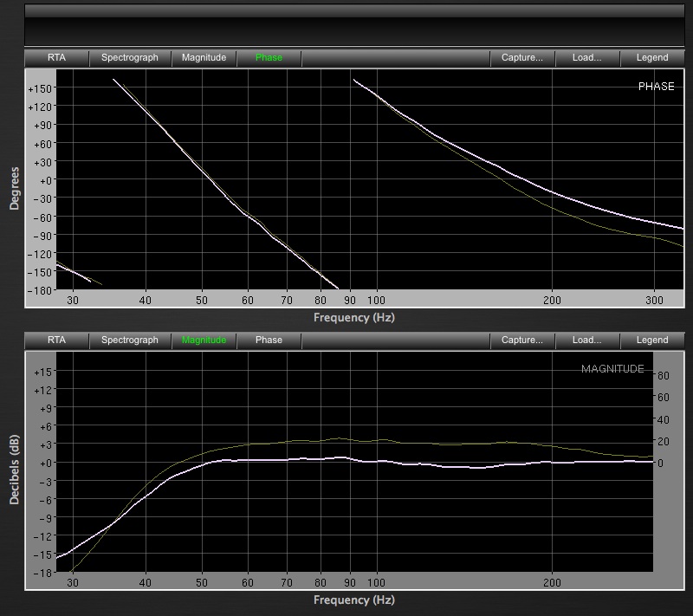Toggle Legend in lower Magnitude panel
Viewport: 693px width, 616px height.
(x=652, y=340)
